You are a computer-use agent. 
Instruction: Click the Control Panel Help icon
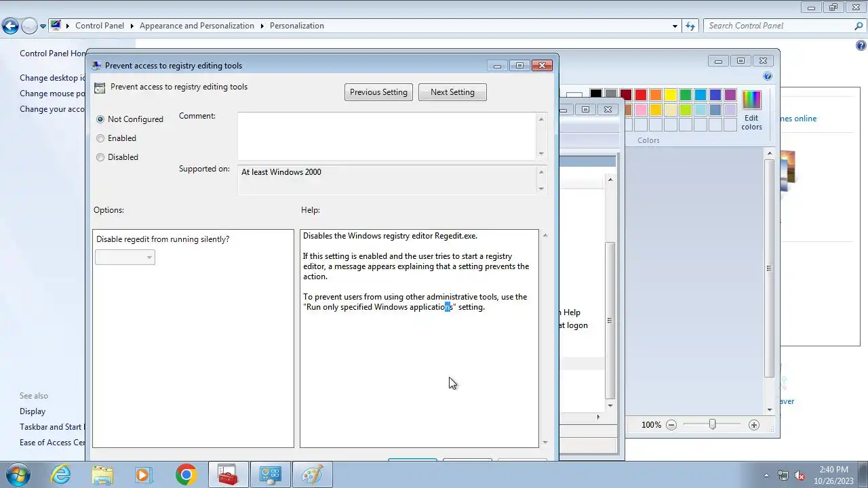tap(861, 46)
